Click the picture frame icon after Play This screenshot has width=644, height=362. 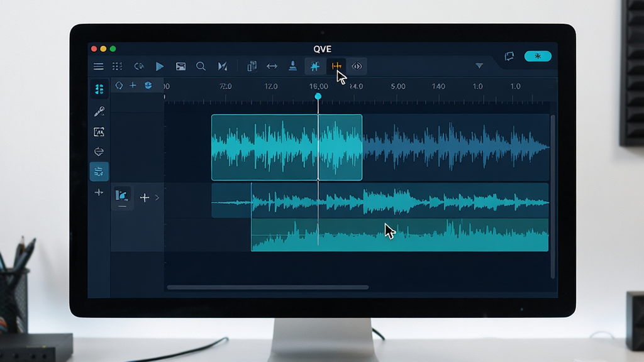[x=180, y=66]
